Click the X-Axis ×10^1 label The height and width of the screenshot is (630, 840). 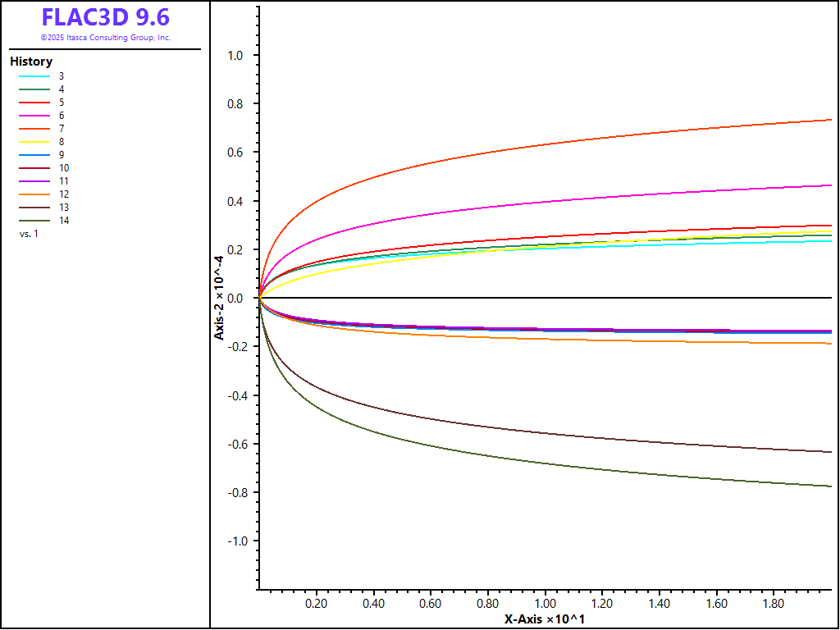pyautogui.click(x=544, y=619)
